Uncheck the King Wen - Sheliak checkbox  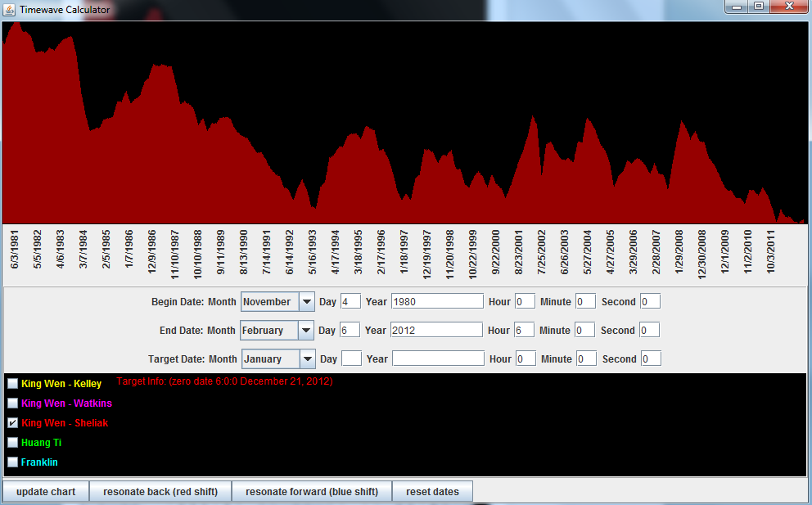tap(12, 423)
